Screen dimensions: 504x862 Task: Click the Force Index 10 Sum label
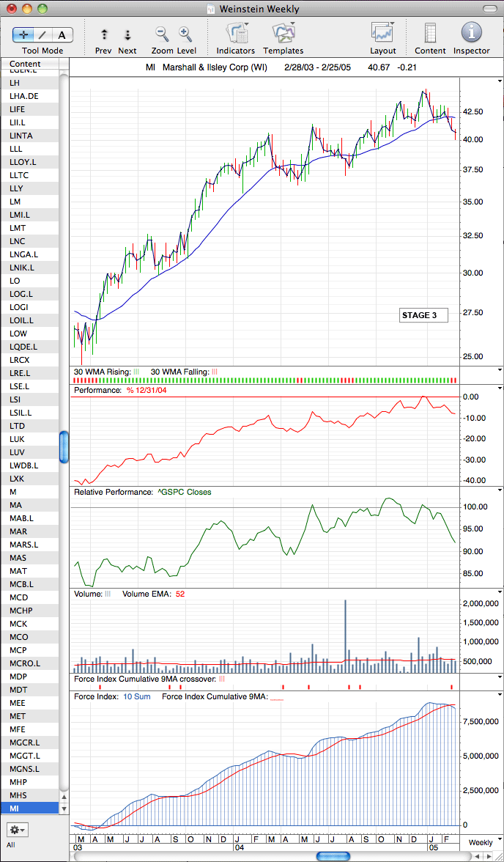point(112,696)
